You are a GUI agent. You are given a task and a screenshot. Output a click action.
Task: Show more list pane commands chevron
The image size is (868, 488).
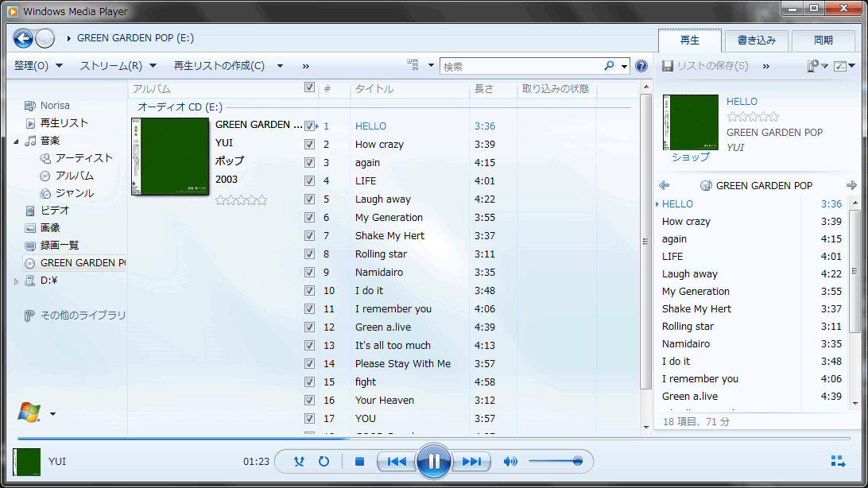[766, 66]
